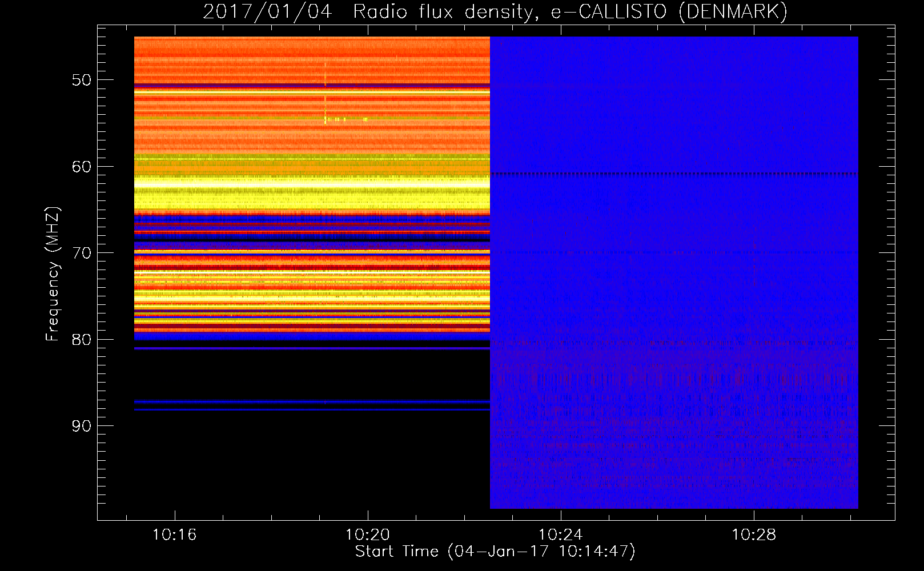Click the 60 frequency tick label
This screenshot has height=571, width=924.
pyautogui.click(x=82, y=167)
